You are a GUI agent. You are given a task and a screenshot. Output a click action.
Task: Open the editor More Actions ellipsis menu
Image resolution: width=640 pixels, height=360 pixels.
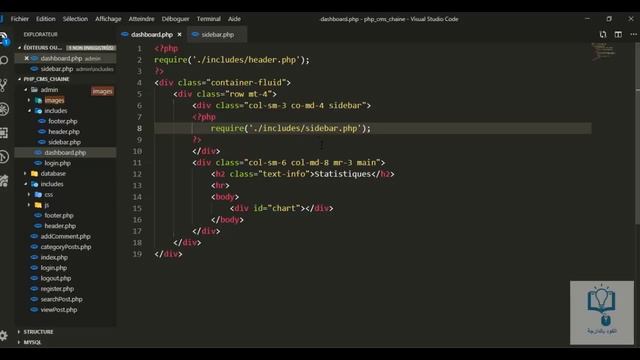click(633, 35)
